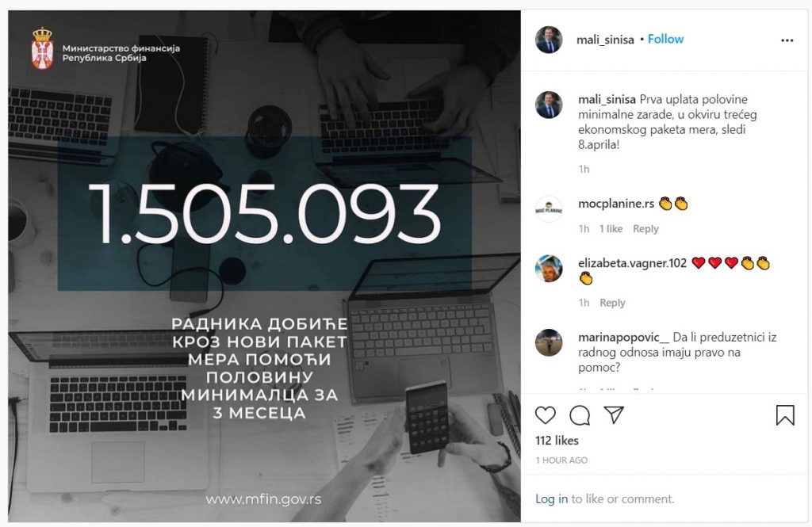Reply to elizabeta.vagner.102 comment

point(612,303)
